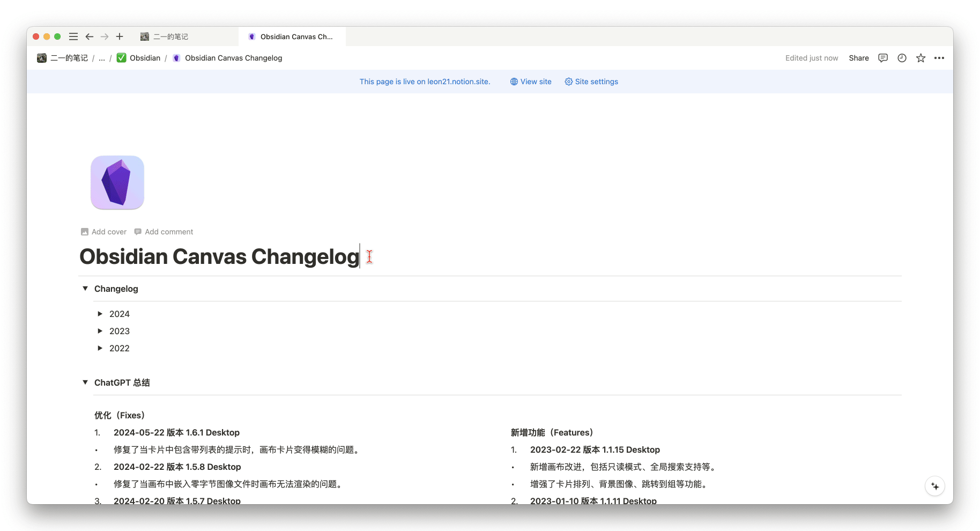Click bullet about 只读模式、全局搜索
This screenshot has height=531, width=980.
coord(625,467)
